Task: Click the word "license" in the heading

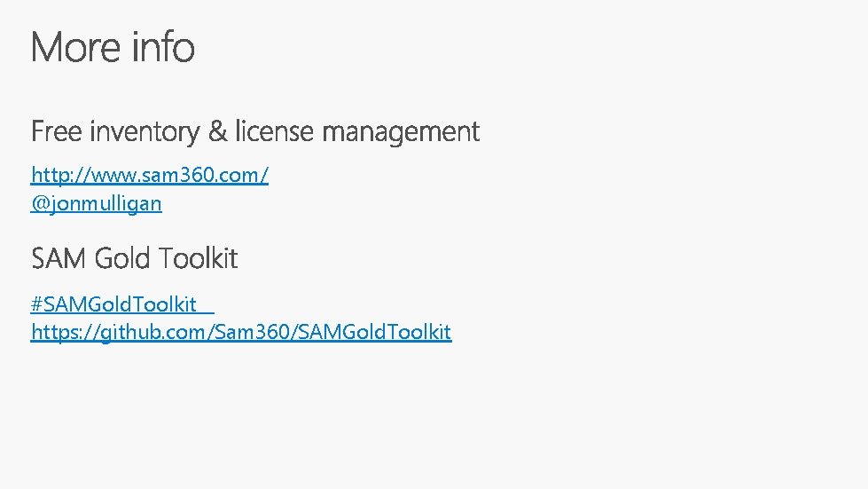Action: (274, 132)
